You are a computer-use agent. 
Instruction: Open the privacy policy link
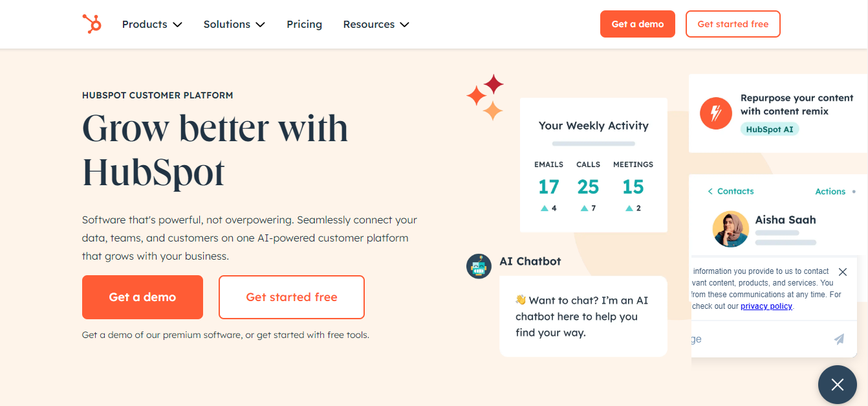point(766,306)
